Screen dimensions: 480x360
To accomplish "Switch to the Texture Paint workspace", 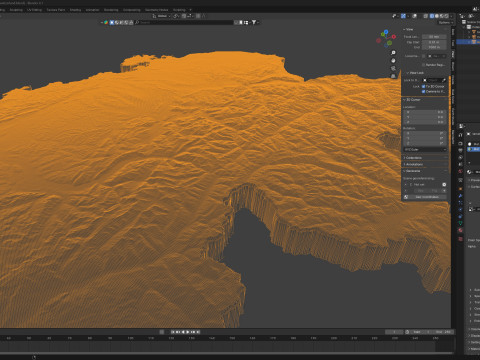I will (56, 10).
